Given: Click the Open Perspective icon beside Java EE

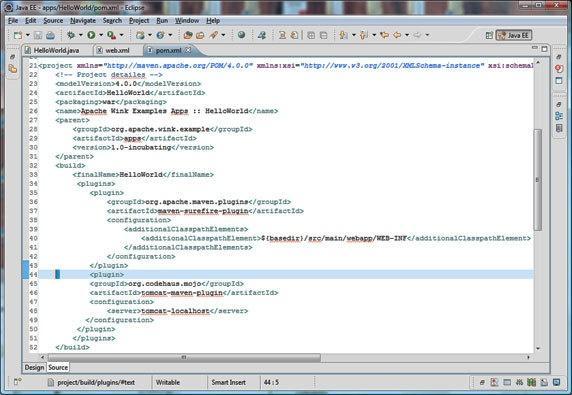Looking at the screenshot, I should tap(489, 35).
